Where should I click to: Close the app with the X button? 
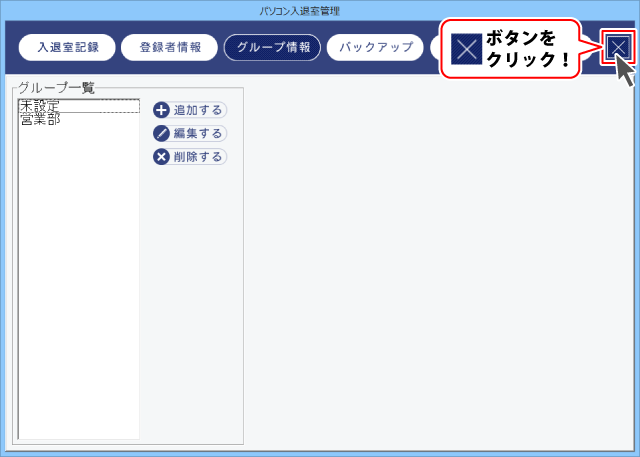618,47
